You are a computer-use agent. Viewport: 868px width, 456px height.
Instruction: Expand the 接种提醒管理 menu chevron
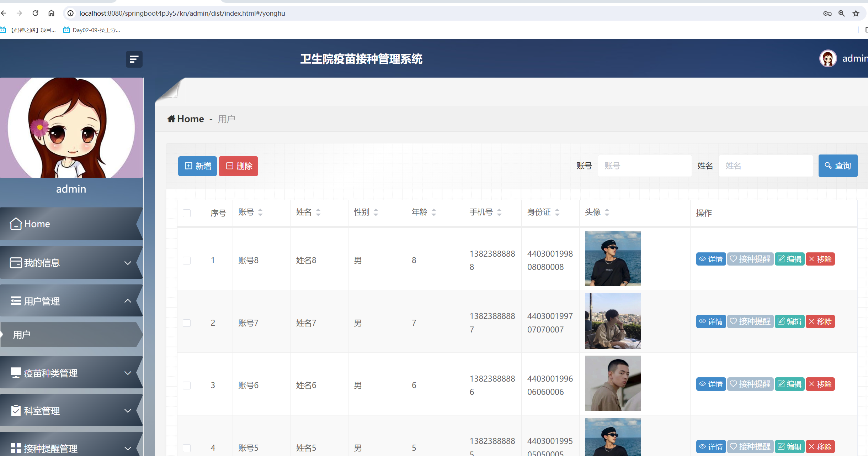tap(128, 447)
